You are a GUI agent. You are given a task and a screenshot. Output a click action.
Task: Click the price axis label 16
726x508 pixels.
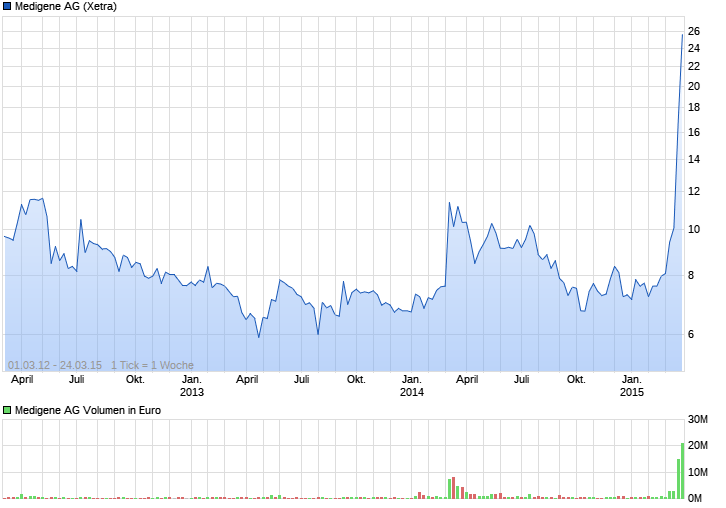point(694,132)
